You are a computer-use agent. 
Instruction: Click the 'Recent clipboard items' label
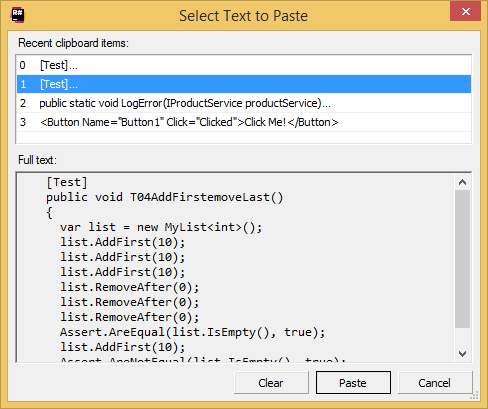click(73, 43)
